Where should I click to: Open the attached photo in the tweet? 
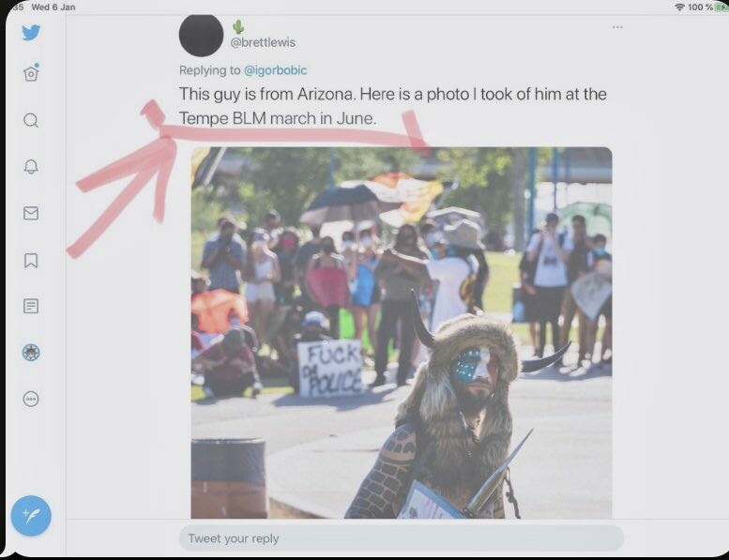(x=402, y=333)
